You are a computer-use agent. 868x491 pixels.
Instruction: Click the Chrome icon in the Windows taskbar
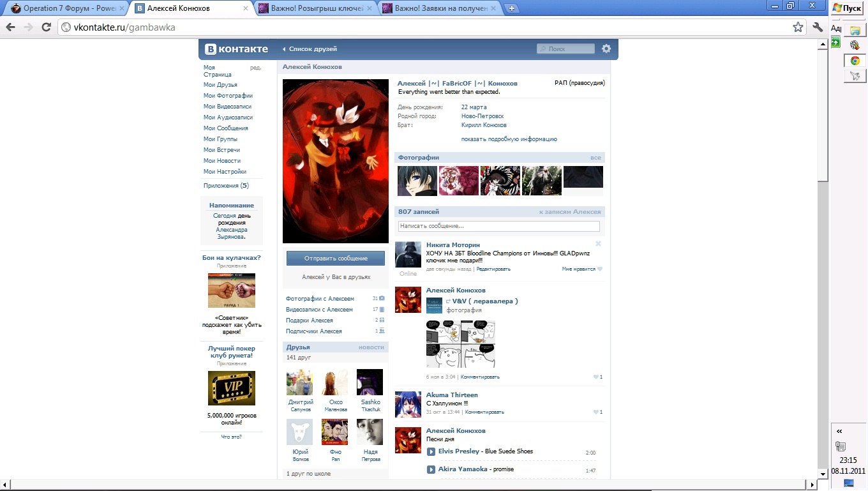pyautogui.click(x=855, y=61)
